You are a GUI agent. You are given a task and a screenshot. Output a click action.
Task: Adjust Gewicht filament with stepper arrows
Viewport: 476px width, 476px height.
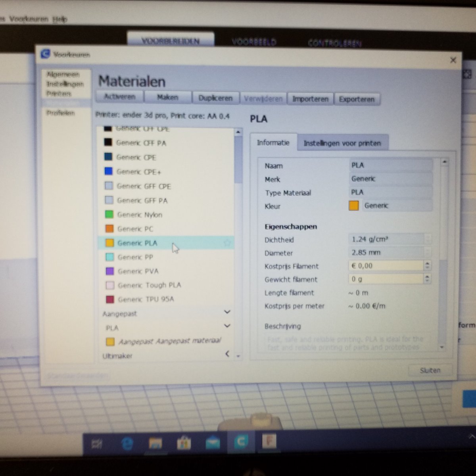pyautogui.click(x=427, y=279)
